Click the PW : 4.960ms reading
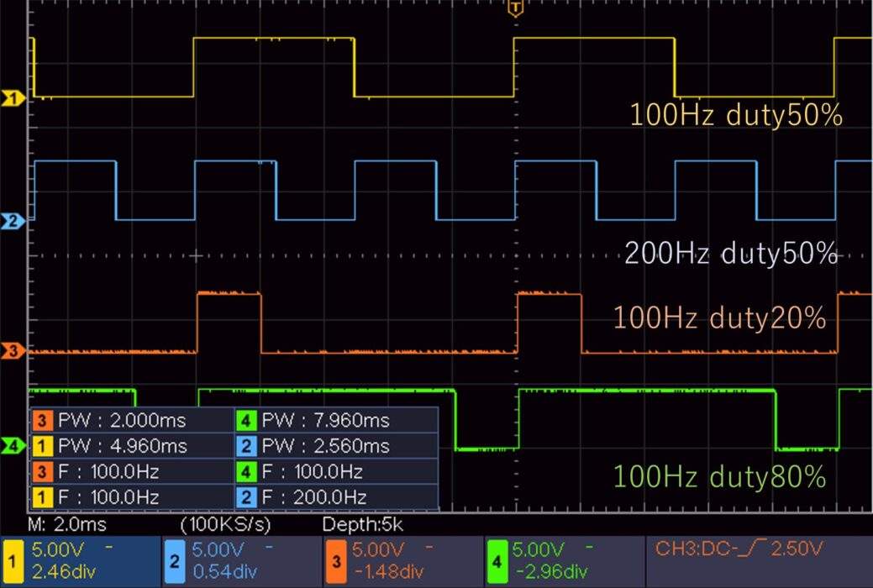This screenshot has height=588, width=873. [x=123, y=446]
